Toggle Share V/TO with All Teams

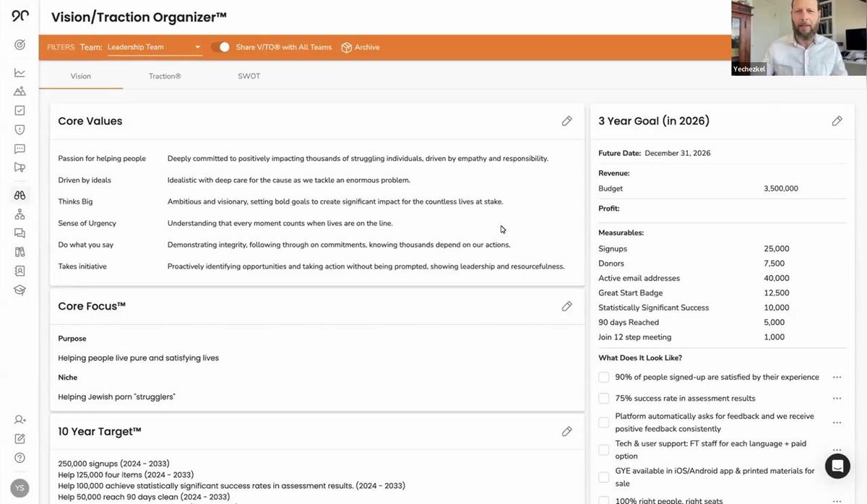click(220, 47)
